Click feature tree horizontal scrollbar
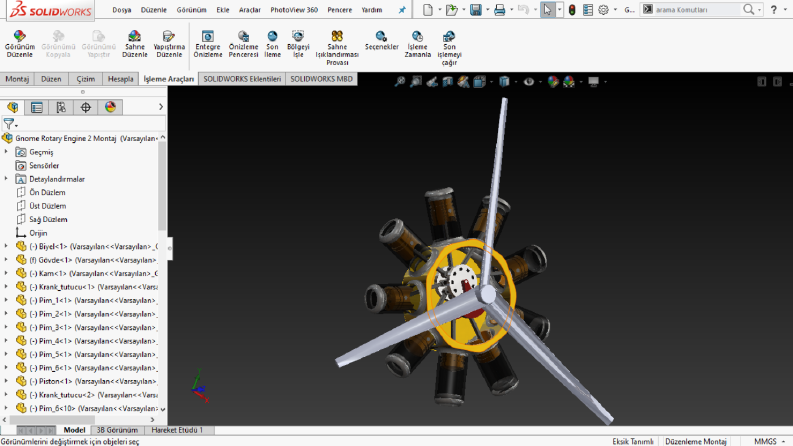793x446 pixels. tap(52, 420)
